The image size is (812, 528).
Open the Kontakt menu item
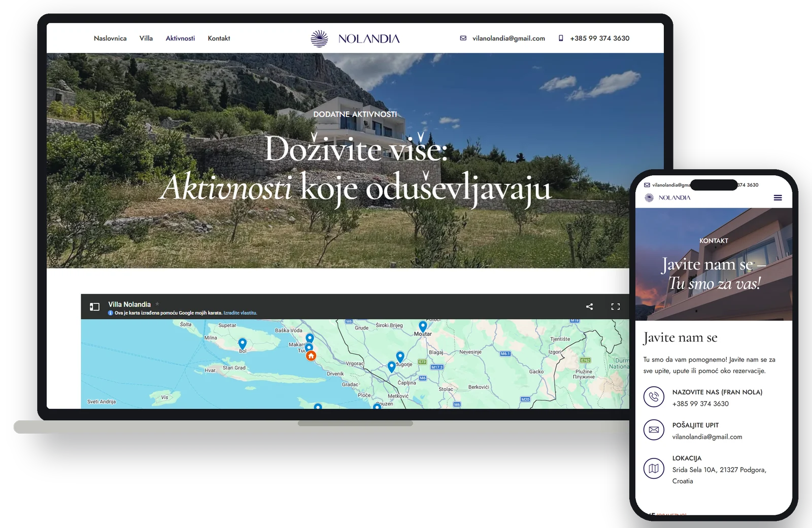pyautogui.click(x=219, y=38)
